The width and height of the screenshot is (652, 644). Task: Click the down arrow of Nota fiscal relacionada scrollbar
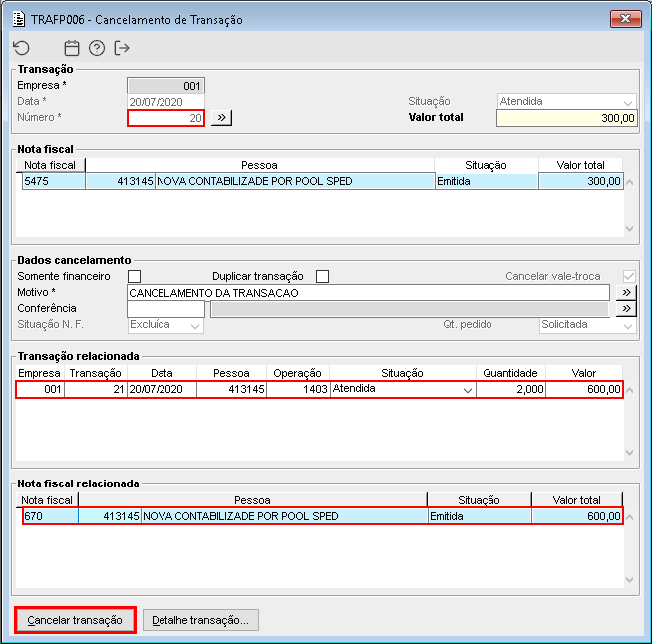pos(629,579)
